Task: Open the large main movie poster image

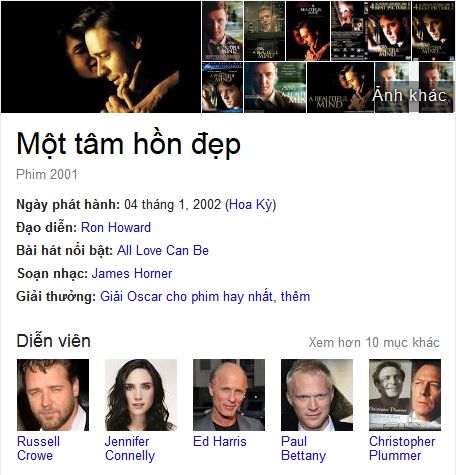Action: tap(101, 57)
